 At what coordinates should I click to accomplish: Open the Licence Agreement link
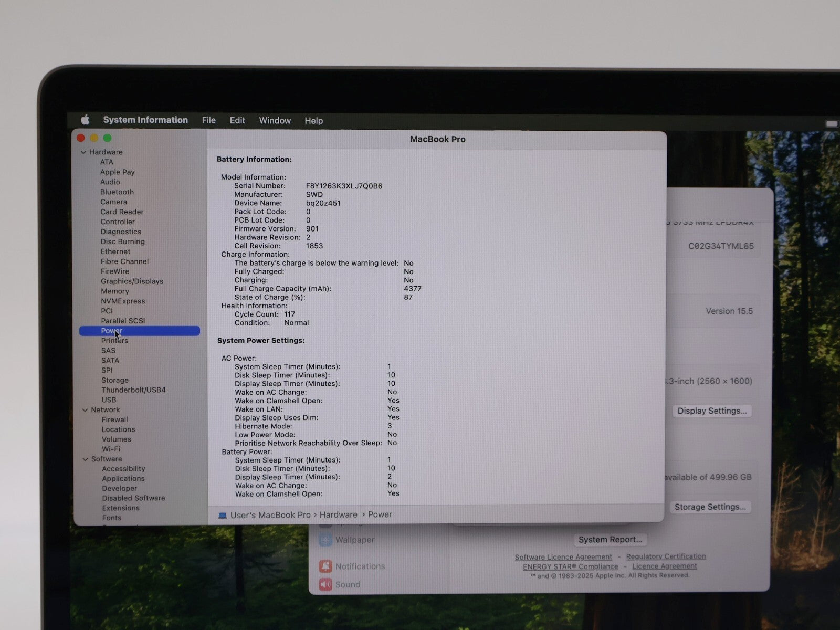coord(665,566)
